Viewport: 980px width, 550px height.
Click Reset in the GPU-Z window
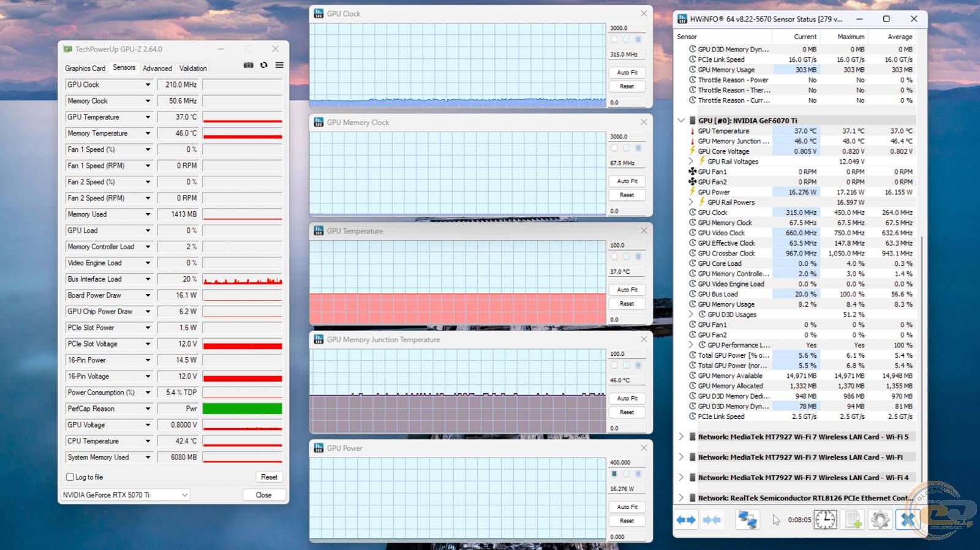(269, 477)
